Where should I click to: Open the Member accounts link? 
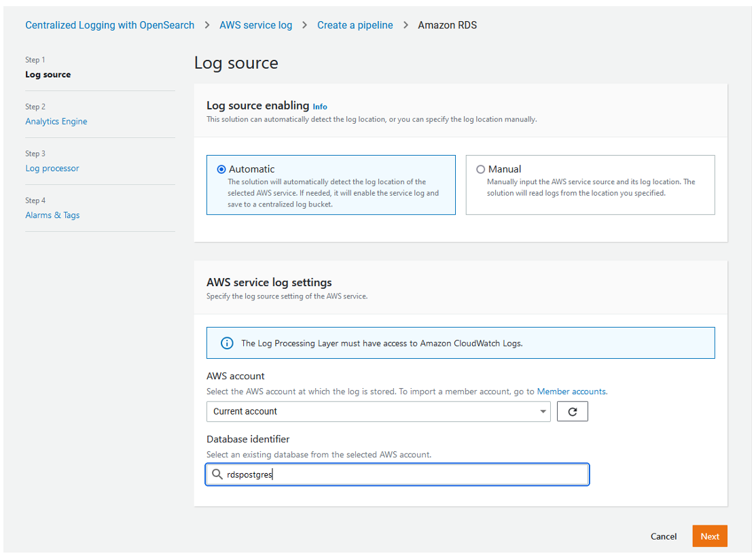tap(571, 391)
